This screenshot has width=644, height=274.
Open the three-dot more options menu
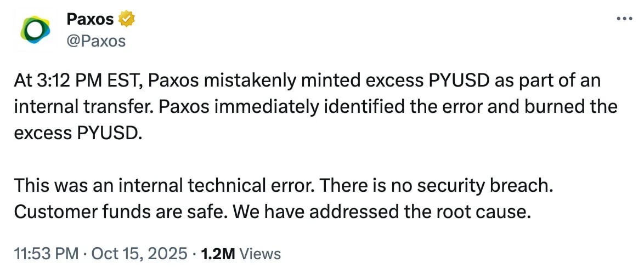(x=625, y=19)
